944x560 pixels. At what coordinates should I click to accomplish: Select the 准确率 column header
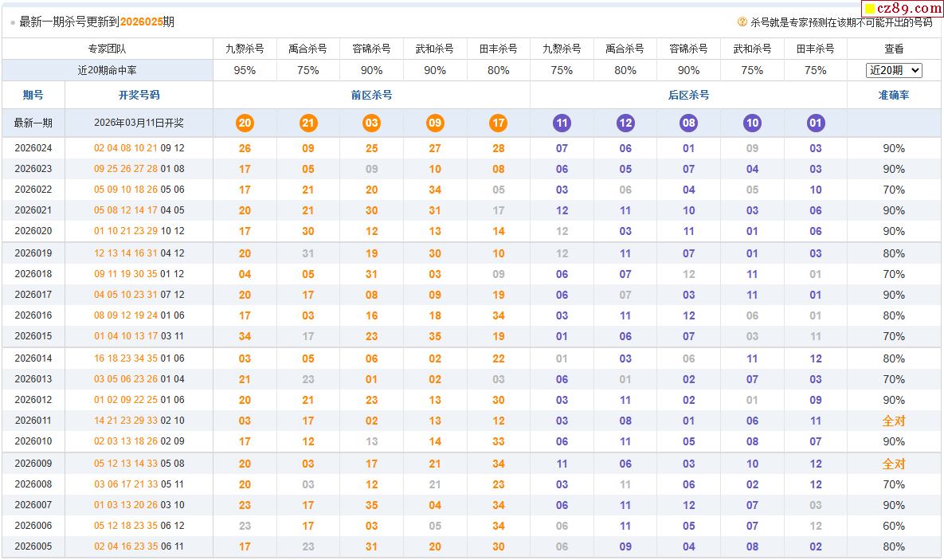click(x=894, y=95)
